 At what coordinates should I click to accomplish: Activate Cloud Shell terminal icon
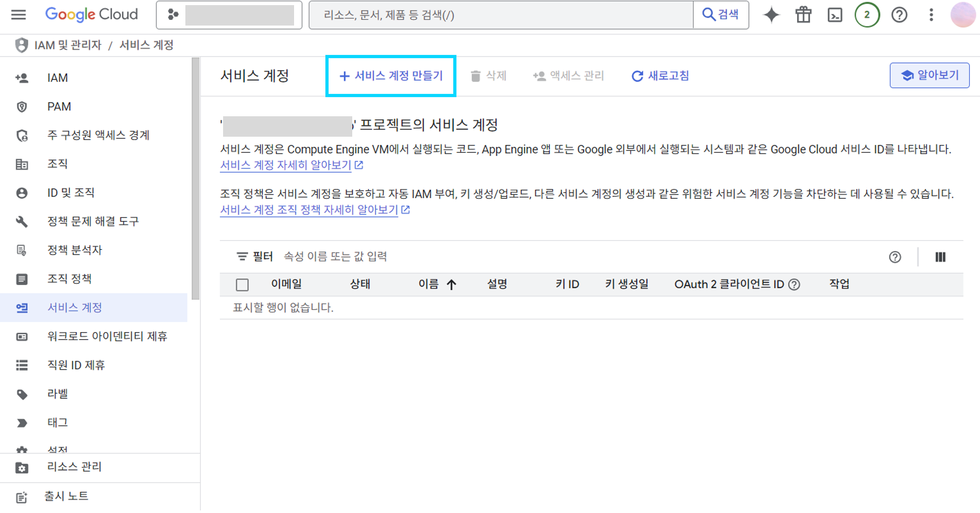835,15
